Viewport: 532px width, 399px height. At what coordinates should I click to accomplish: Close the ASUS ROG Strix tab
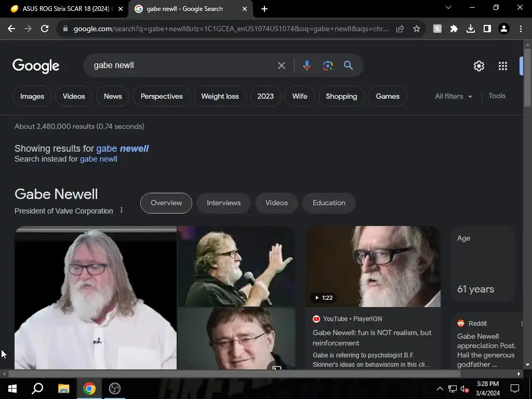121,9
